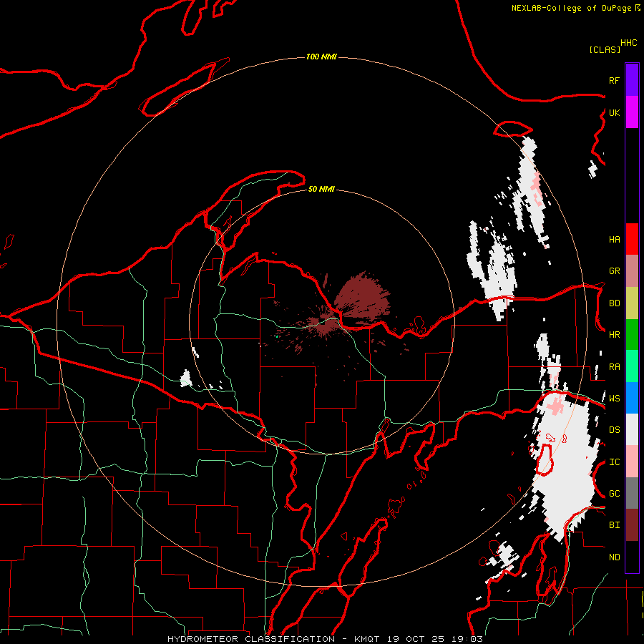Click the UK legend label
Screen dimensions: 644x644
[x=614, y=112]
